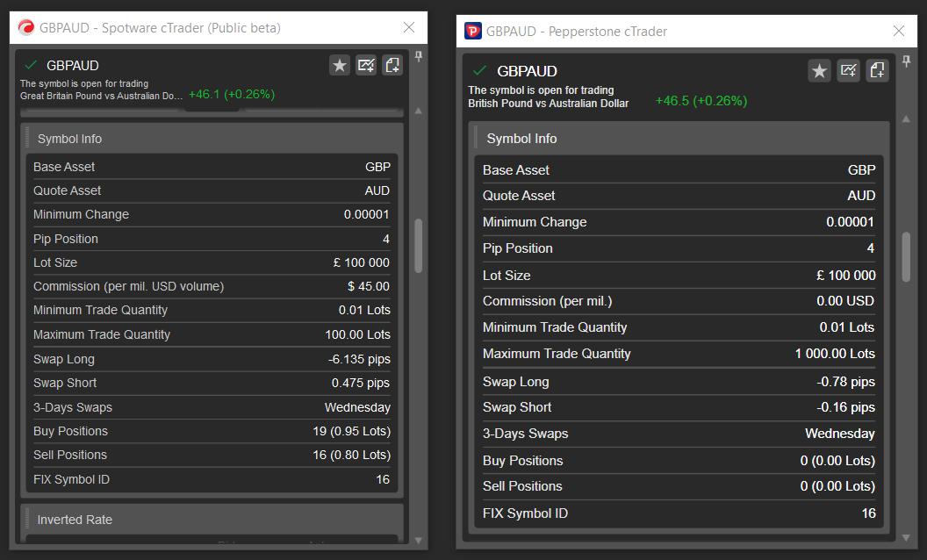Image resolution: width=927 pixels, height=560 pixels.
Task: Click 'GBPAUD - Pepperstone cTrader' title
Action: (577, 32)
